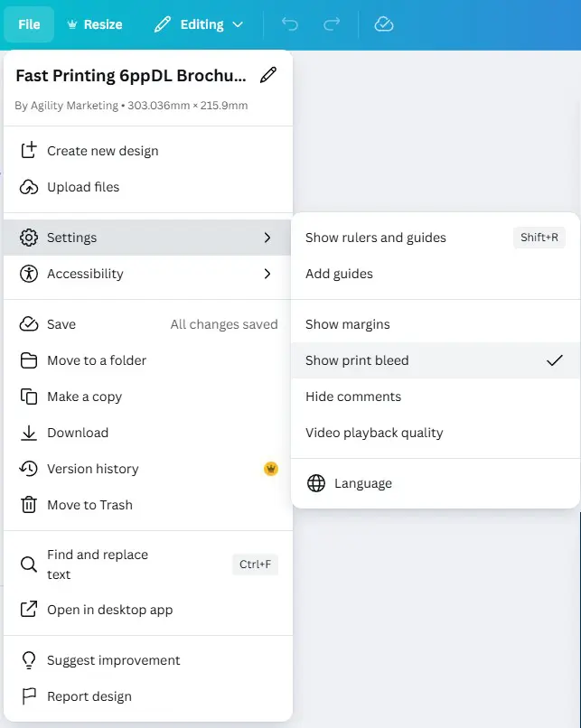Toggle Show rulers and guides
Screen dimensions: 581x728
[376, 238]
